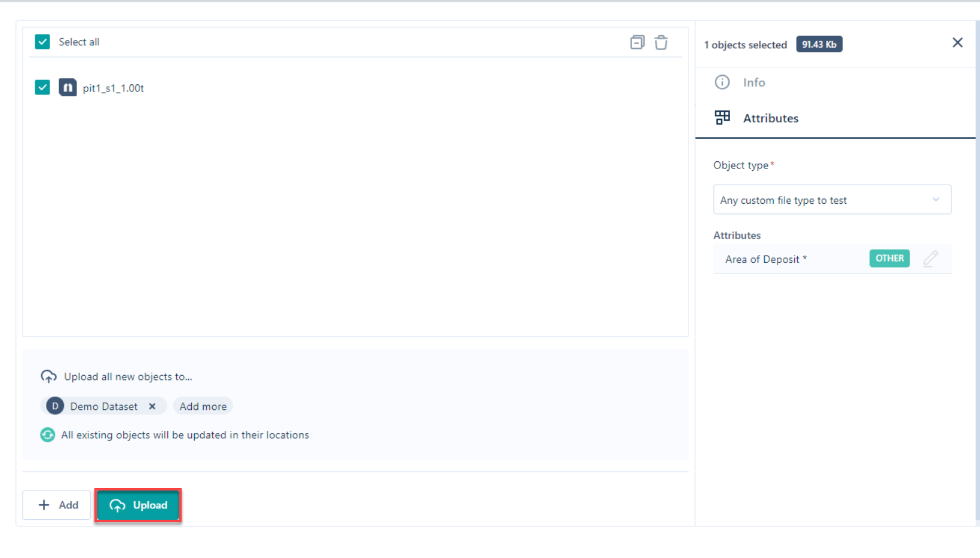Select the Attributes tab
Image resolution: width=980 pixels, height=558 pixels.
pyautogui.click(x=770, y=118)
